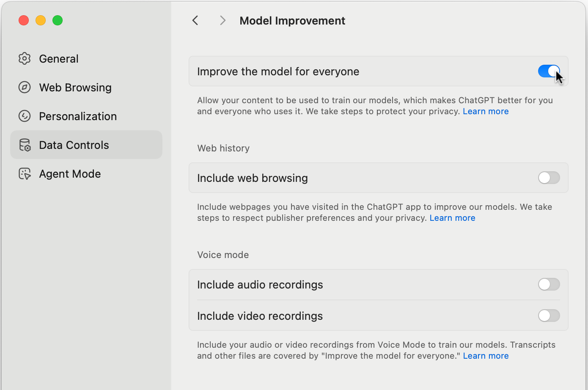Open the Personalization settings label
This screenshot has height=390, width=588.
click(x=78, y=116)
